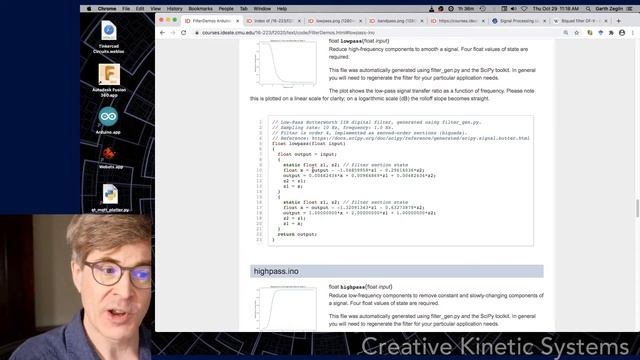This screenshot has width=640, height=360.
Task: Open the Chrome three-dot menu
Action: (x=633, y=33)
